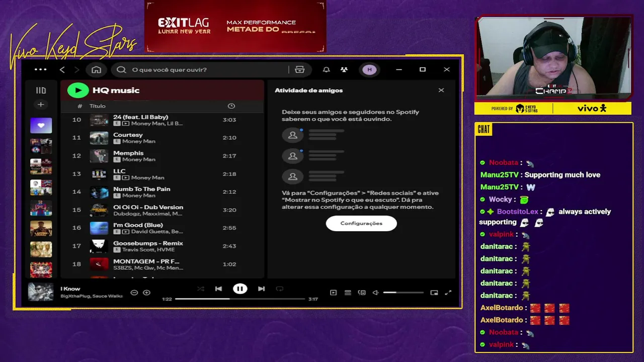
Task: Click the create playlist plus in the sidebar
Action: (x=41, y=105)
